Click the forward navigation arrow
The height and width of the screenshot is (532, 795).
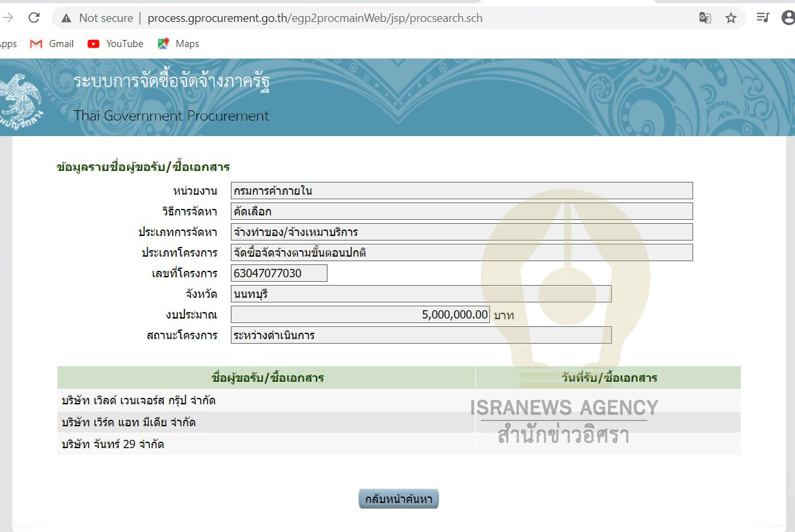point(8,18)
